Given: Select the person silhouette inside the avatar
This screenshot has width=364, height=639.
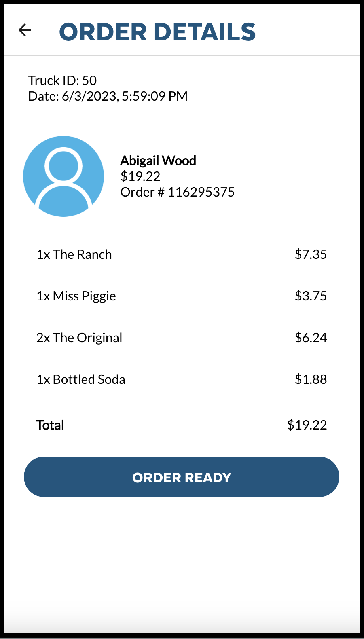Looking at the screenshot, I should [x=63, y=174].
